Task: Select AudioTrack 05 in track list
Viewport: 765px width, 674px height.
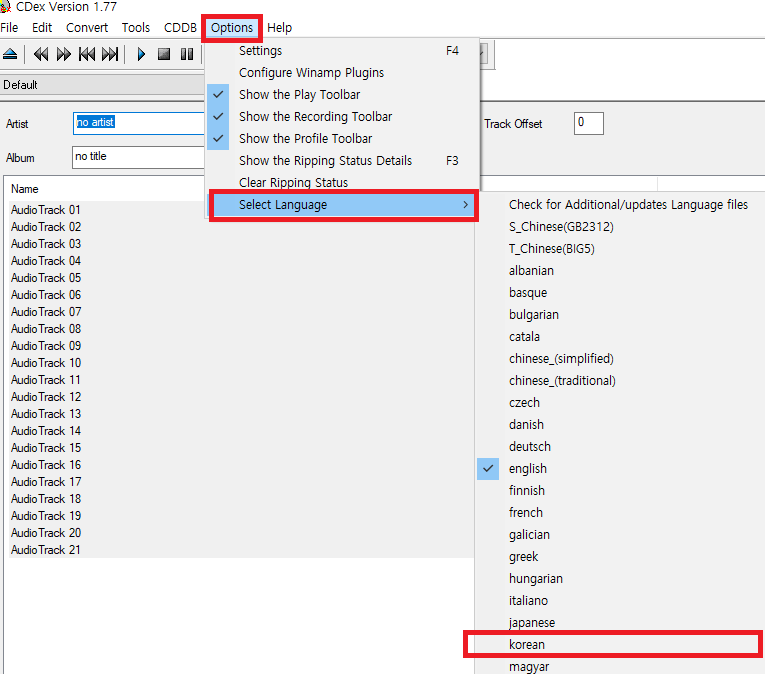Action: click(46, 278)
